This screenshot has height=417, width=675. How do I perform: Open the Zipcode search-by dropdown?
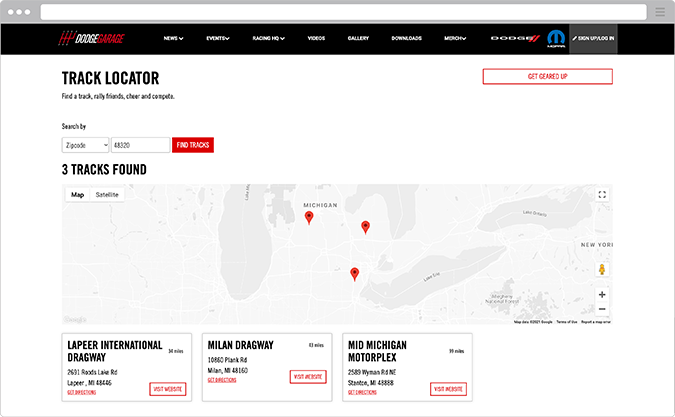(85, 145)
